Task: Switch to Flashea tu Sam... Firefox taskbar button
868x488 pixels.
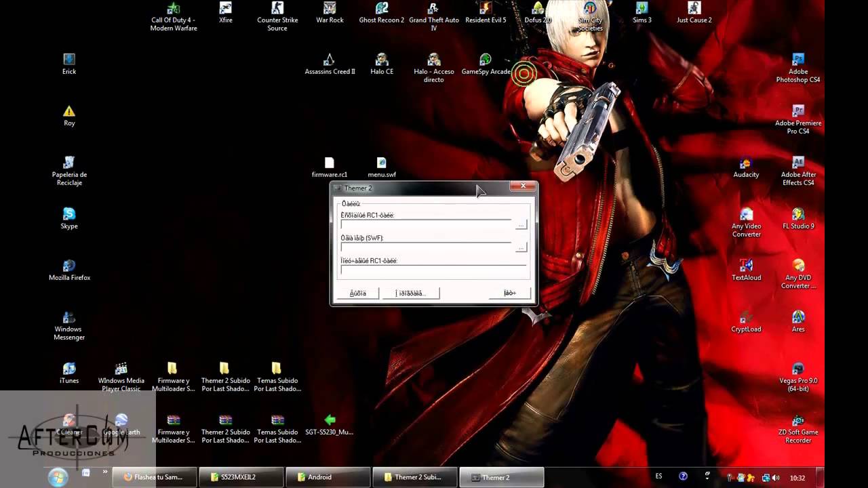Action: pyautogui.click(x=155, y=477)
